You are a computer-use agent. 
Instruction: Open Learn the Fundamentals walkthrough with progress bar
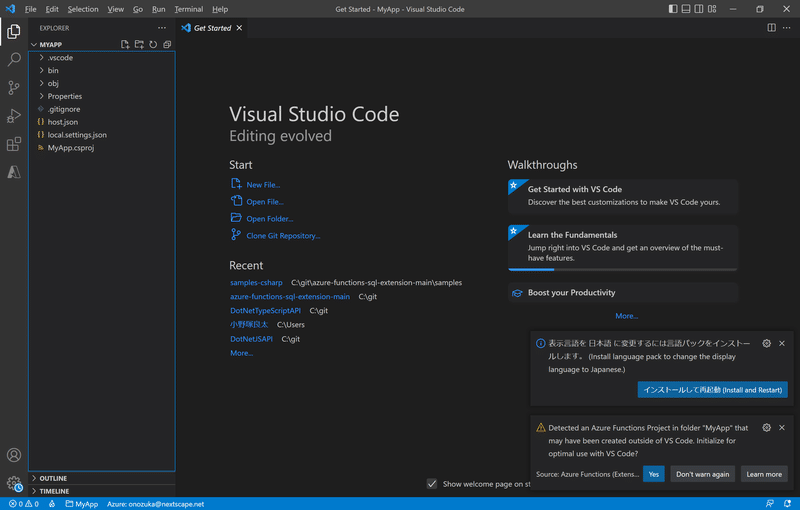pyautogui.click(x=623, y=247)
